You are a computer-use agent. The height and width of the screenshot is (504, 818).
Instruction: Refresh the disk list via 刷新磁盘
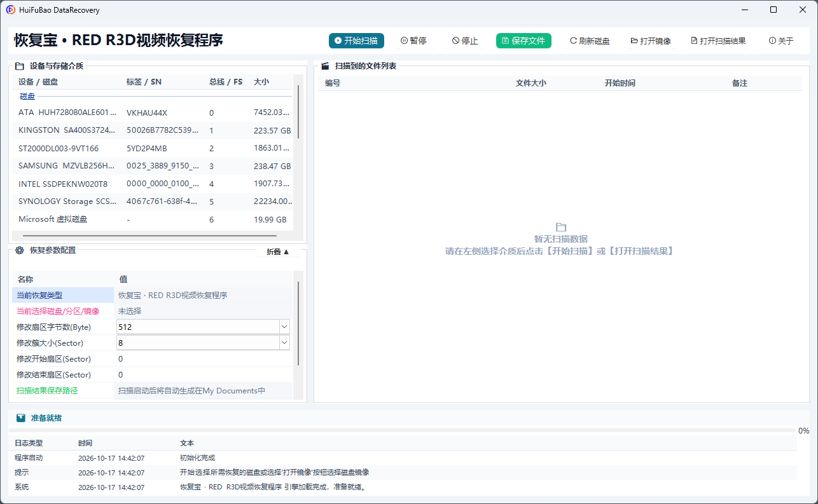click(590, 41)
